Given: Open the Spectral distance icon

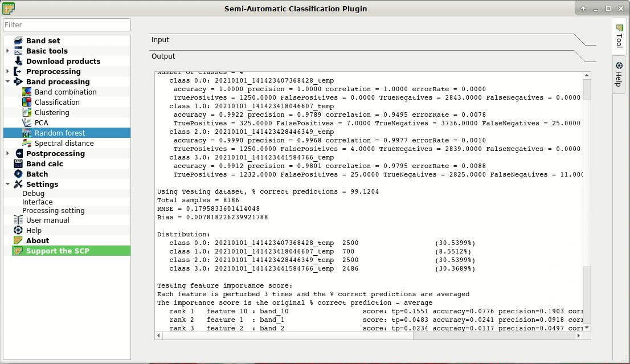Looking at the screenshot, I should 27,143.
